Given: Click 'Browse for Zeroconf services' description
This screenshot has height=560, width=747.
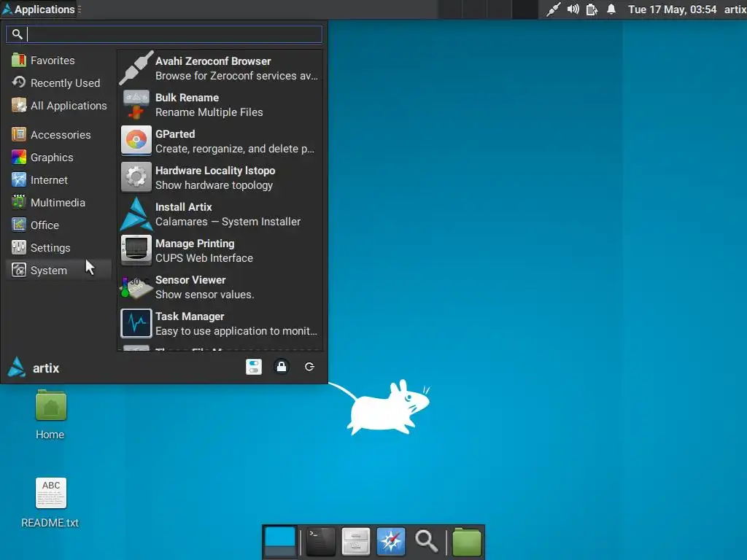Looking at the screenshot, I should pos(236,76).
